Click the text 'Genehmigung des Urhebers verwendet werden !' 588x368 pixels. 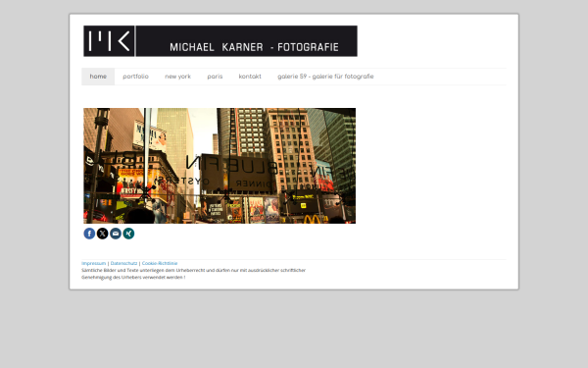click(x=133, y=278)
